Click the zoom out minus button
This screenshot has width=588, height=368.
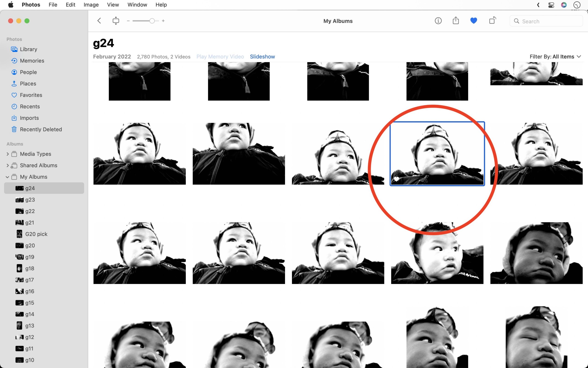pyautogui.click(x=128, y=21)
